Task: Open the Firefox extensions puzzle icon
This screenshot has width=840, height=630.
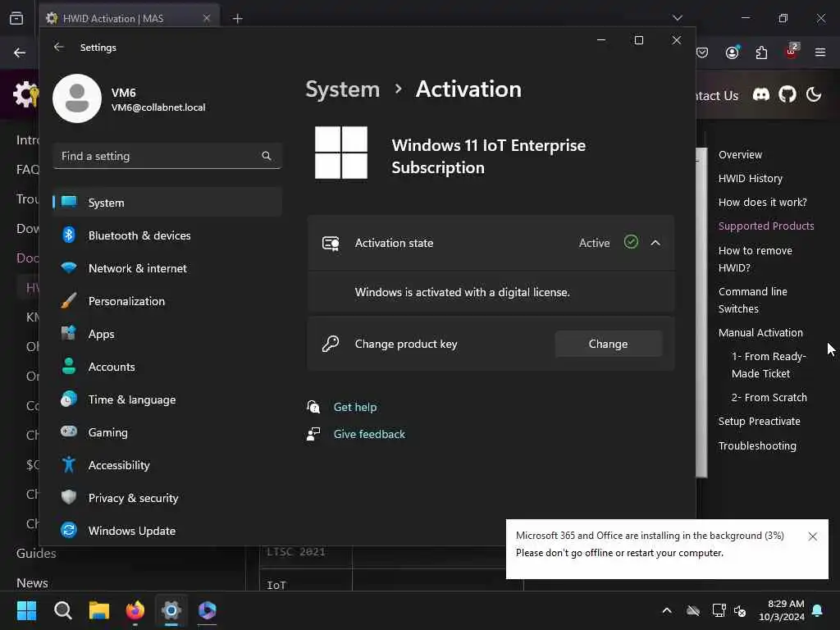Action: (x=761, y=52)
